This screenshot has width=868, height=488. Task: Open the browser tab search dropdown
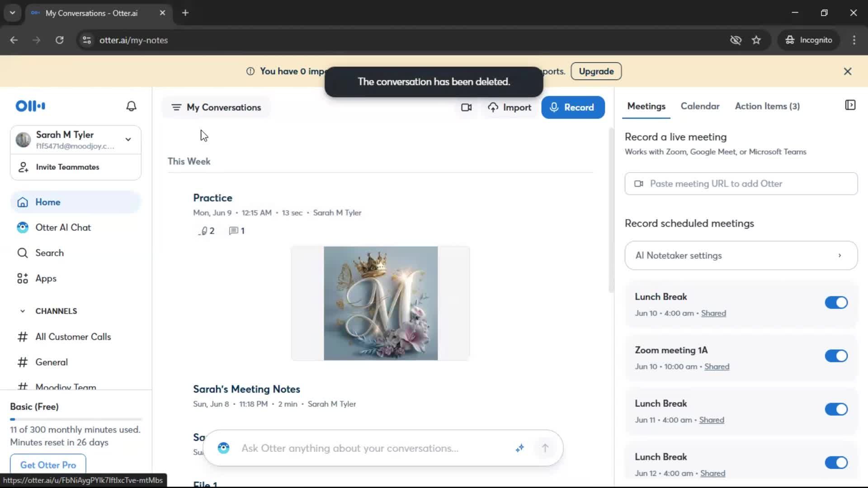pos(12,13)
